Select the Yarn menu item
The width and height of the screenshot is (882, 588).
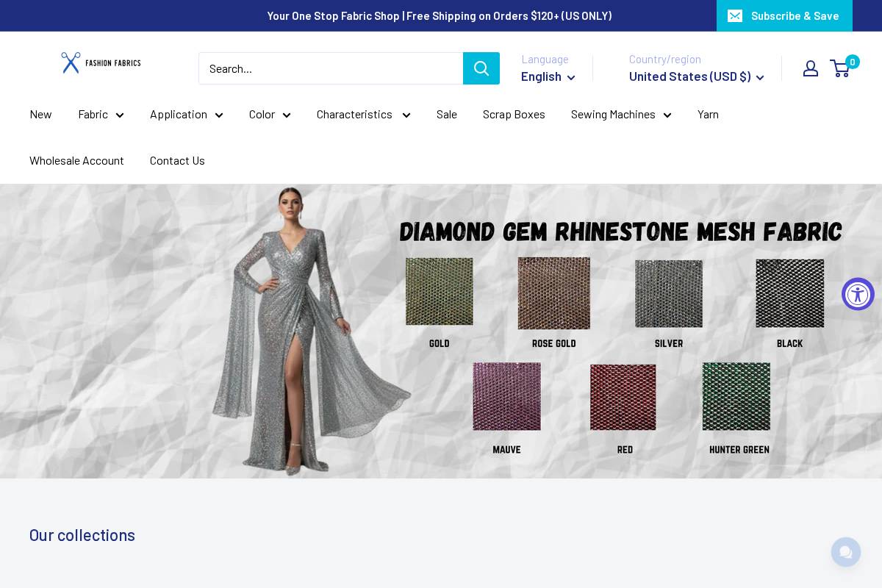(708, 115)
